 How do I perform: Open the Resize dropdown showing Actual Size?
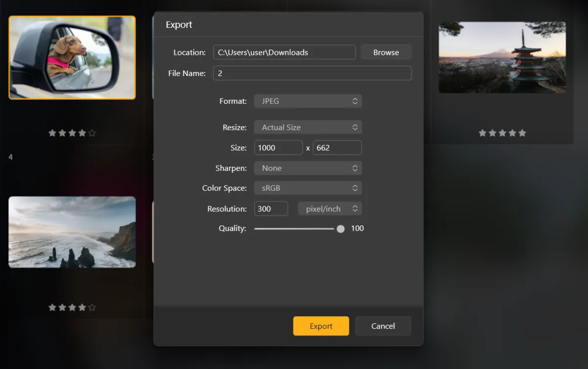(308, 127)
